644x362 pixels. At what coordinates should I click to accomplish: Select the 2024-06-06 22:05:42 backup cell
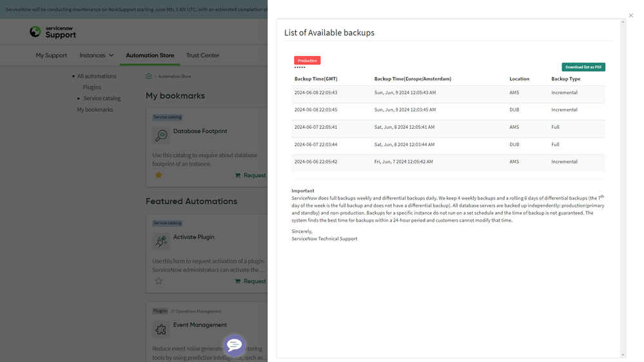click(x=316, y=162)
